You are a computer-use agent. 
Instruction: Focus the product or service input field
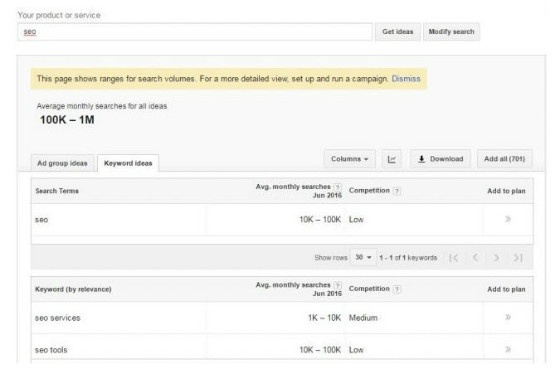(195, 32)
